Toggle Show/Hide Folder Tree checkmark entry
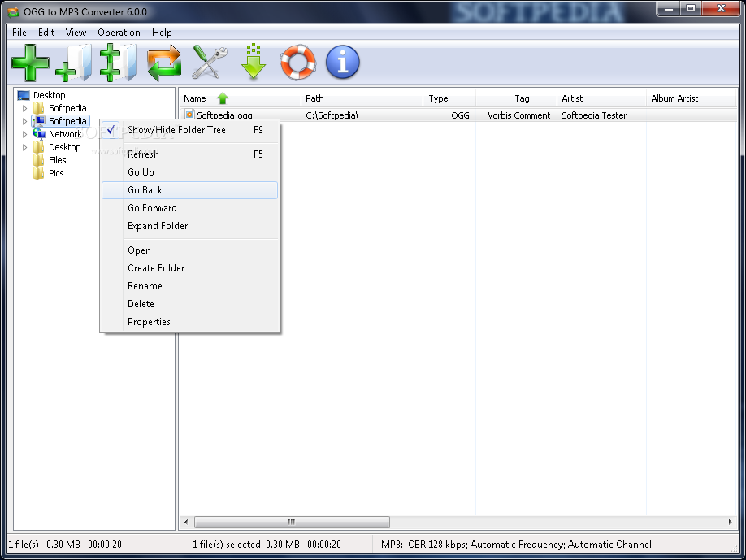The height and width of the screenshot is (560, 746). point(189,130)
